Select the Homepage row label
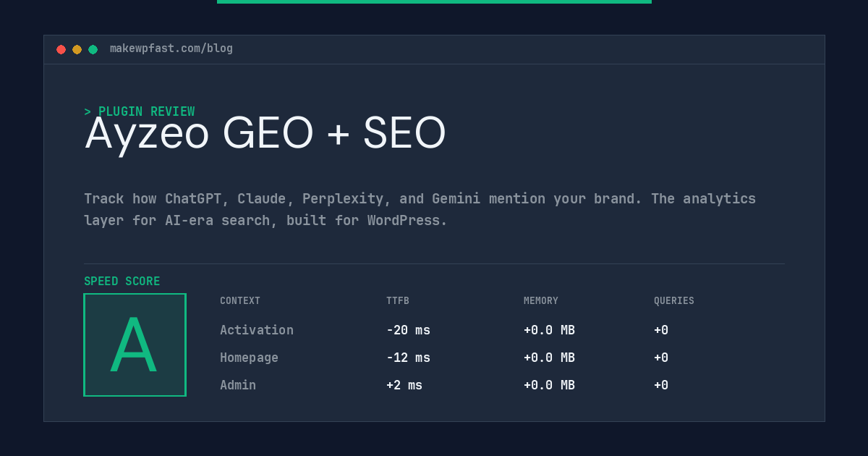 point(249,358)
